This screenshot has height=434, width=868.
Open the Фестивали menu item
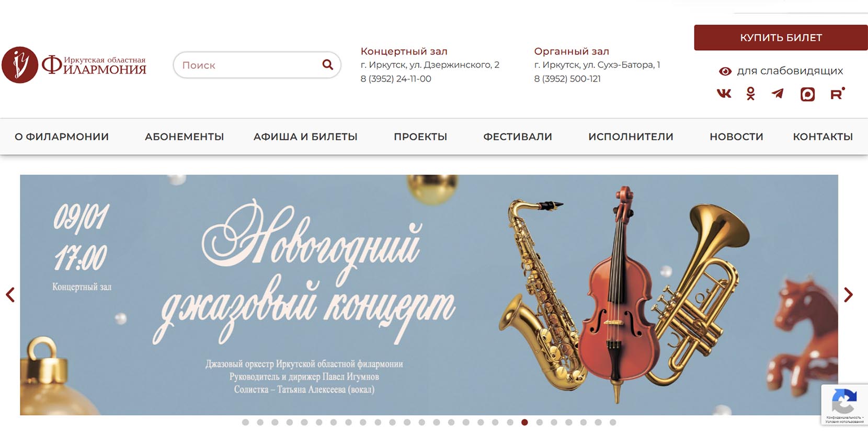point(518,136)
